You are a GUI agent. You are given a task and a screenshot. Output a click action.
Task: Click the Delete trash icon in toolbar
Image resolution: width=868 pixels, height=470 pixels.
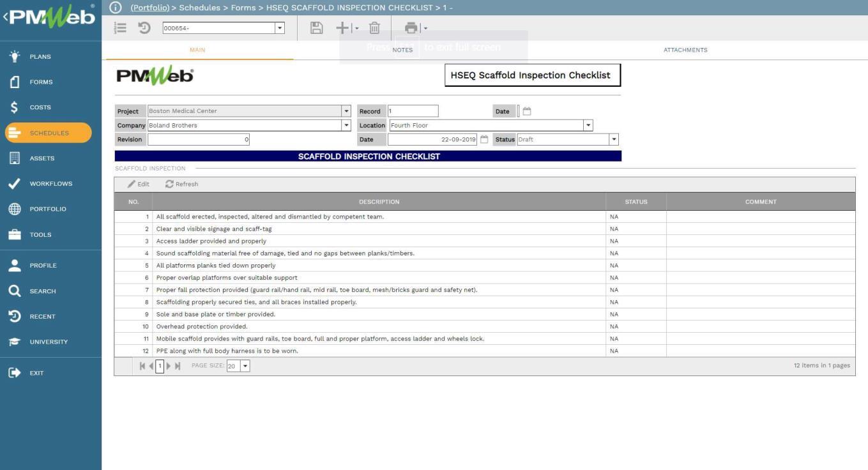(375, 27)
